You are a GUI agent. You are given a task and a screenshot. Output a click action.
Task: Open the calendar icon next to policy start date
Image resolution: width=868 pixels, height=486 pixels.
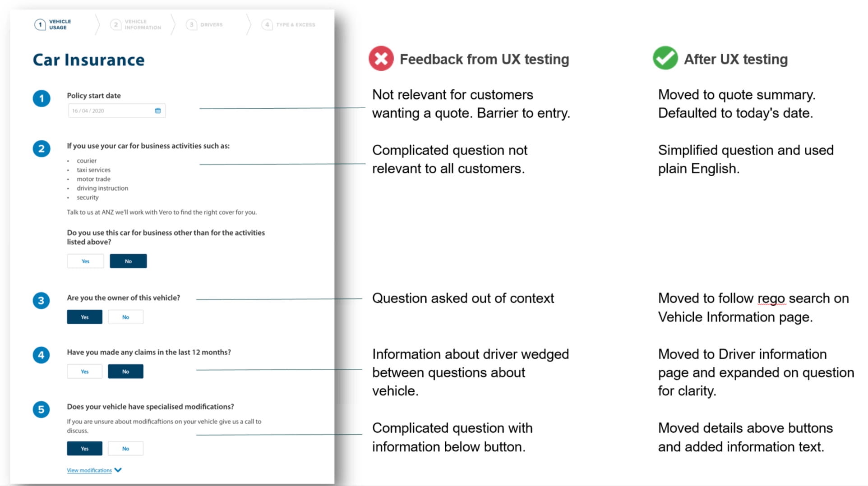click(x=157, y=110)
